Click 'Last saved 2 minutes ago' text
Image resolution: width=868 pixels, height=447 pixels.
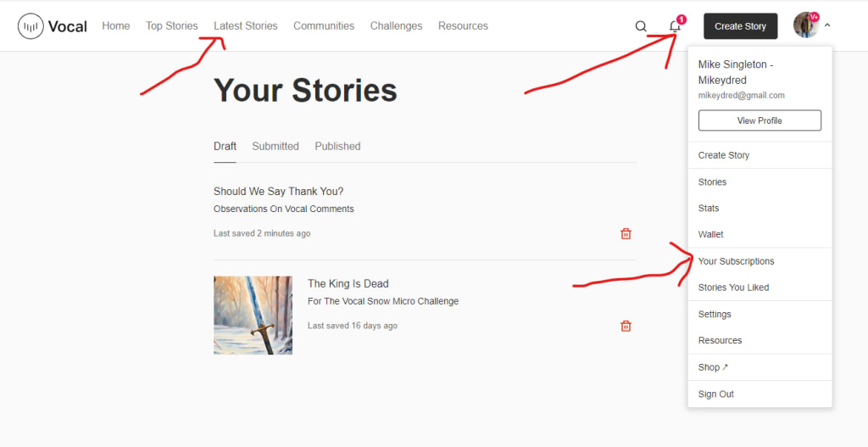[x=262, y=233]
